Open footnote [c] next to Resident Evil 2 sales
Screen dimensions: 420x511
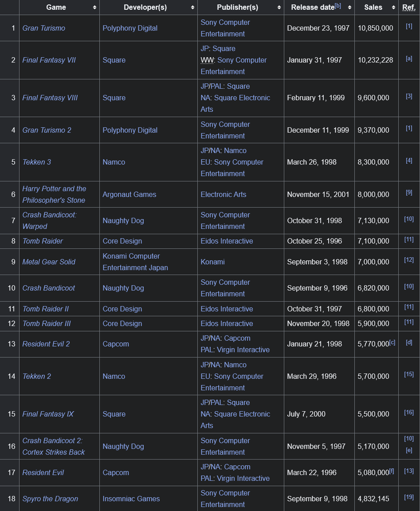click(393, 342)
